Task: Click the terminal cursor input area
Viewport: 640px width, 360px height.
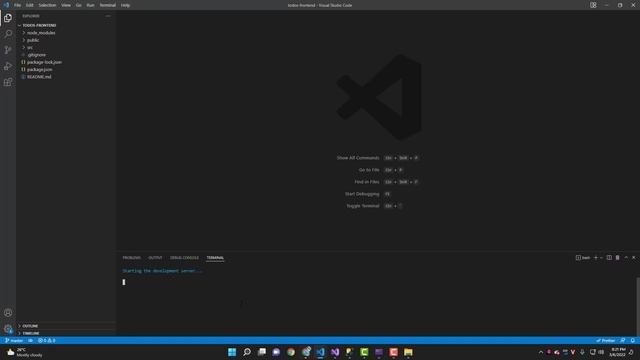Action: click(x=124, y=282)
